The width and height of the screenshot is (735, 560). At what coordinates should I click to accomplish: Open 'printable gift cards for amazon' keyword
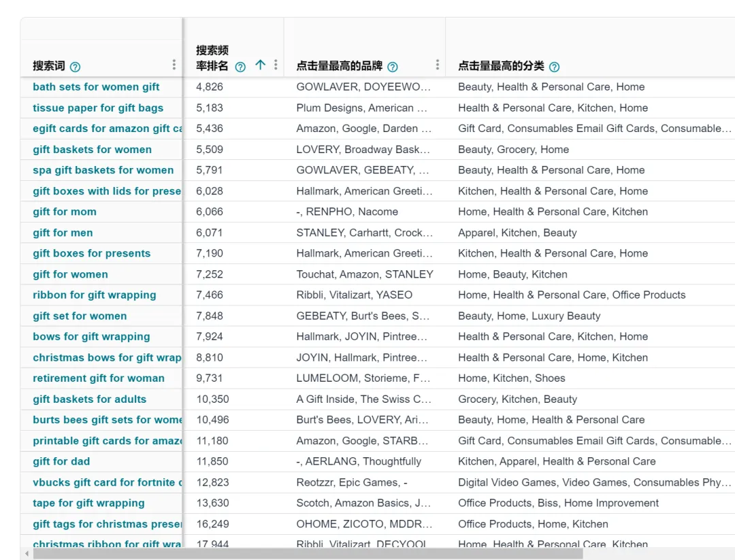(108, 441)
